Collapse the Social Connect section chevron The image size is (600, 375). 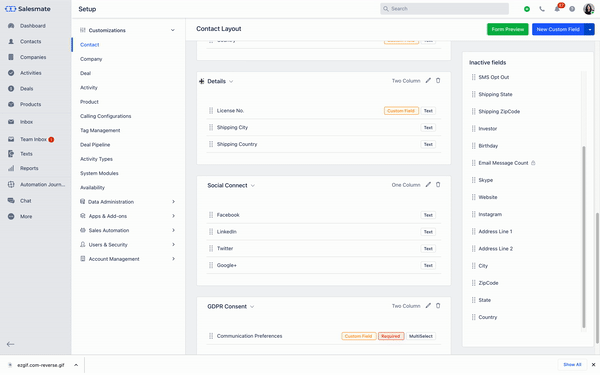(x=253, y=186)
